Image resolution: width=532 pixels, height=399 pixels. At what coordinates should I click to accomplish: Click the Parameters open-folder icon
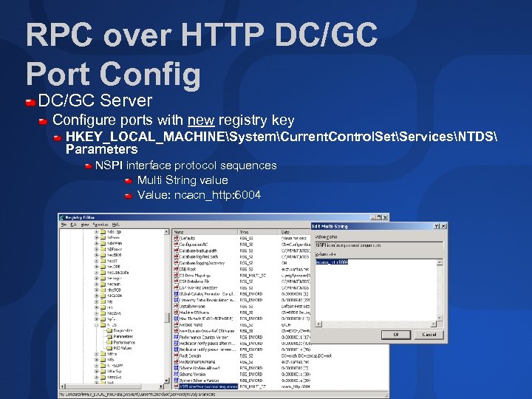109,337
